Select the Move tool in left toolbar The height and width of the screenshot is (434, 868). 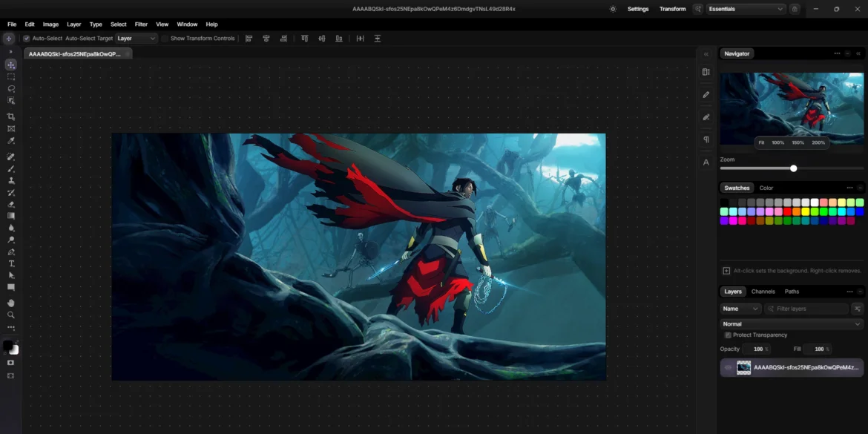point(10,65)
